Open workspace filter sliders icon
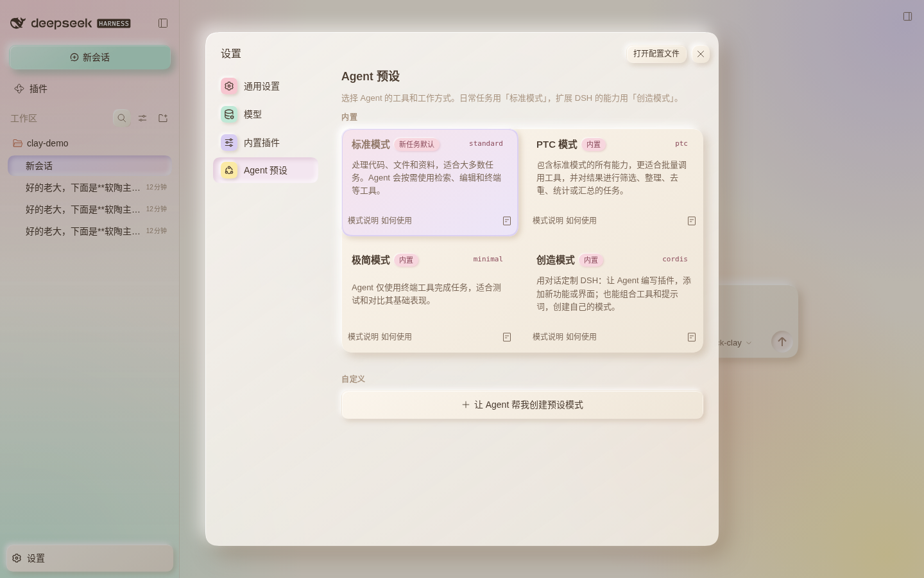 (x=142, y=118)
